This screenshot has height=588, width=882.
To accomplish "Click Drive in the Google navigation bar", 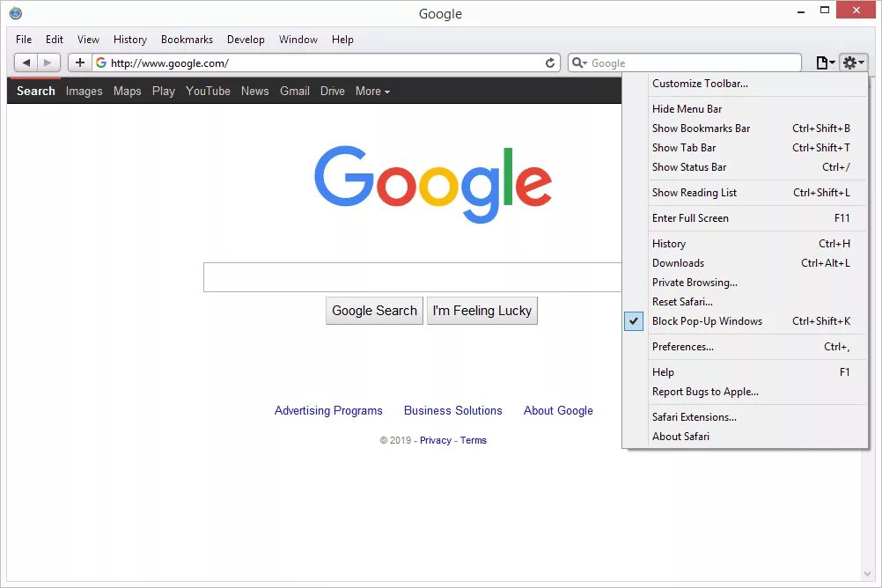I will pyautogui.click(x=333, y=92).
